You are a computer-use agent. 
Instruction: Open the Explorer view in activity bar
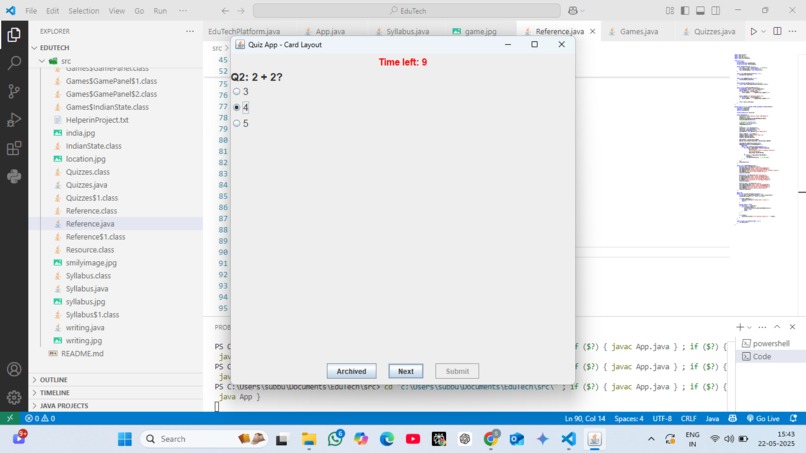pyautogui.click(x=14, y=35)
